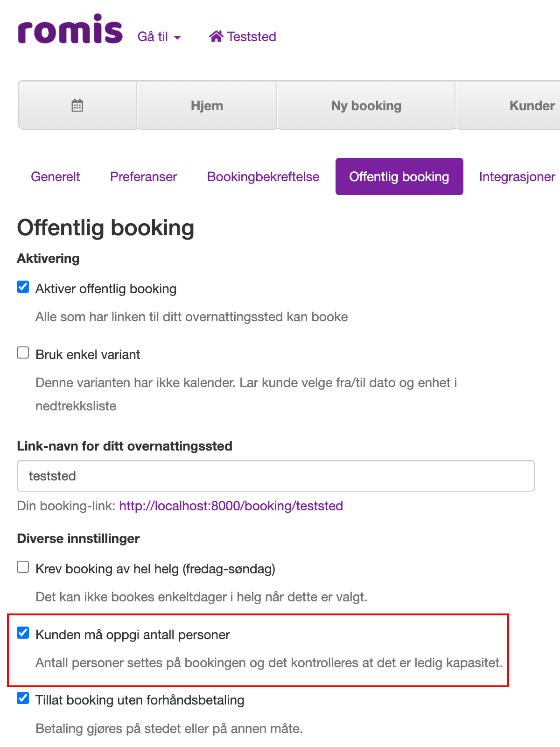This screenshot has height=747, width=560.
Task: Toggle Kunden må oppgi antall personer checkbox
Action: [x=23, y=633]
